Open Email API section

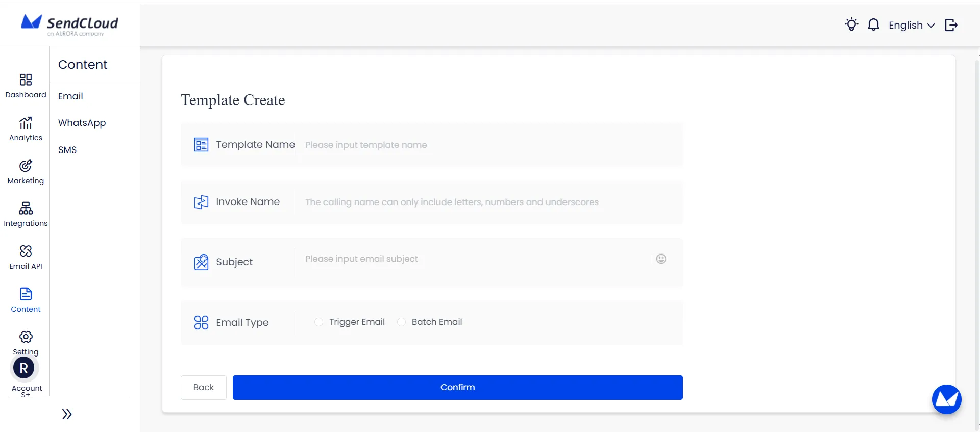(x=26, y=251)
